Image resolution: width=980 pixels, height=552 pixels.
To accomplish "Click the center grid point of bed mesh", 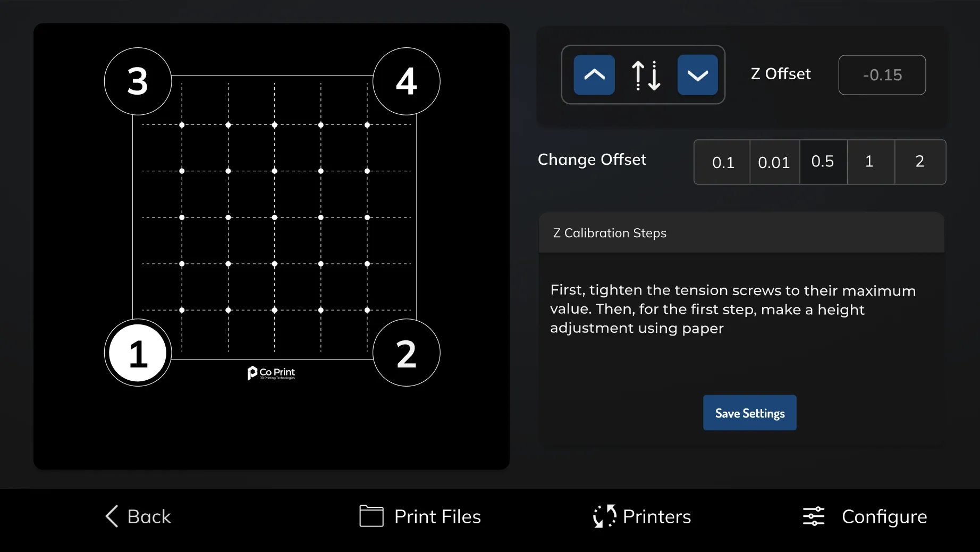I will click(x=275, y=218).
